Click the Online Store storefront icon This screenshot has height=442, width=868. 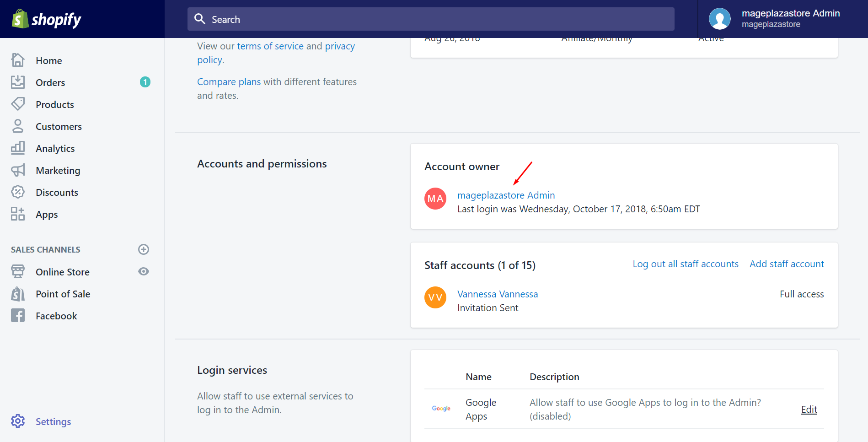pos(18,271)
